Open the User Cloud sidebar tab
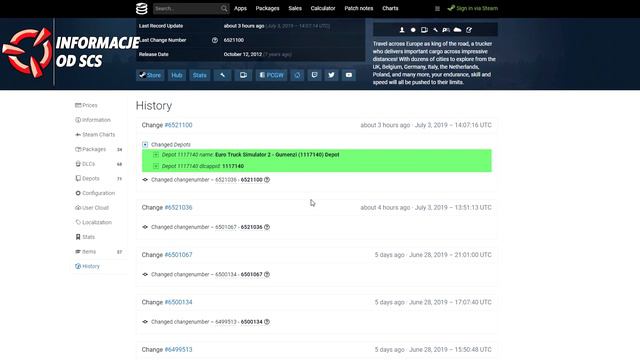 [x=92, y=208]
